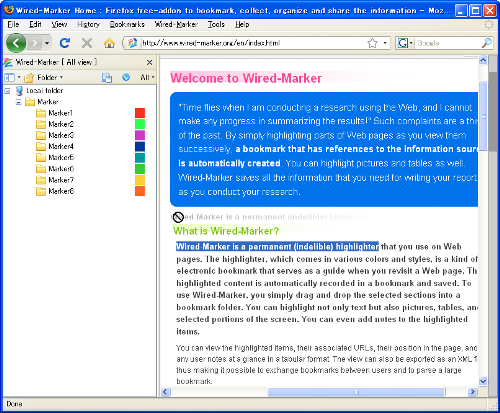
Task: Open the All filter dropdown in sidebar
Action: [x=147, y=77]
